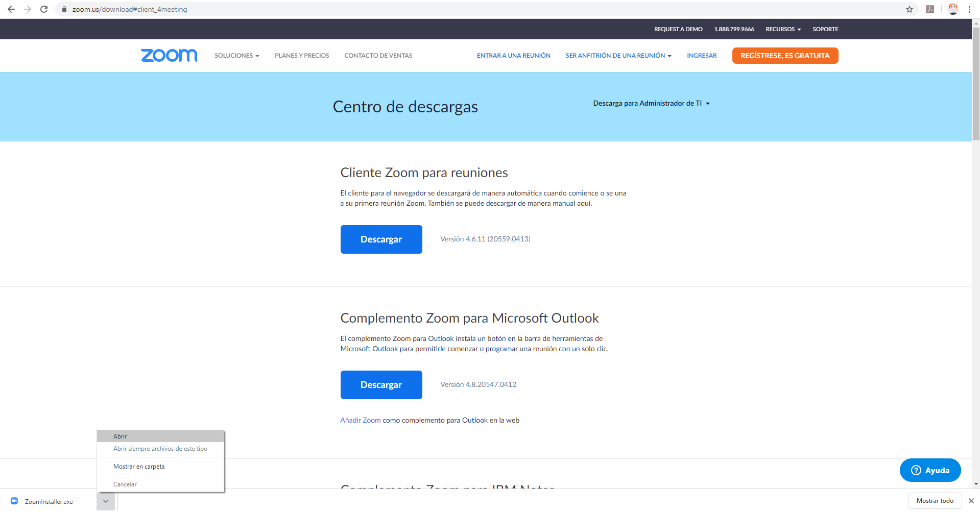The height and width of the screenshot is (513, 980).
Task: Open the Recursos dropdown
Action: 783,29
